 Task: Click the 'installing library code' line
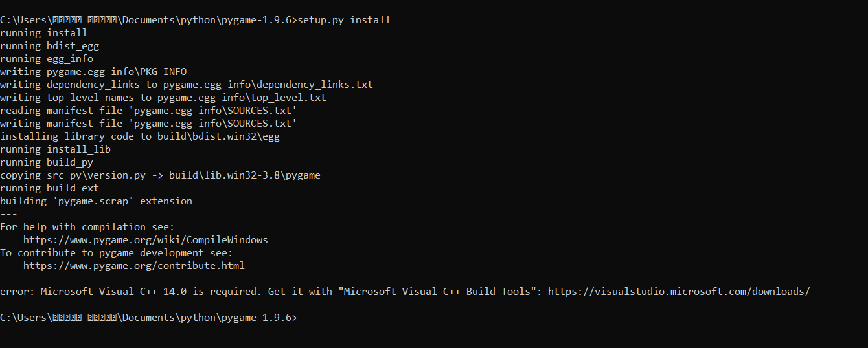click(x=140, y=136)
